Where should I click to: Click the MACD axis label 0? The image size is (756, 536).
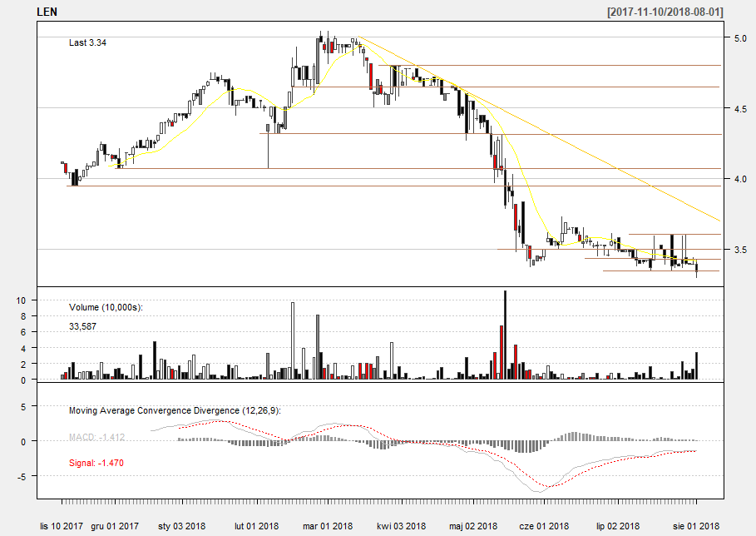[x=22, y=442]
